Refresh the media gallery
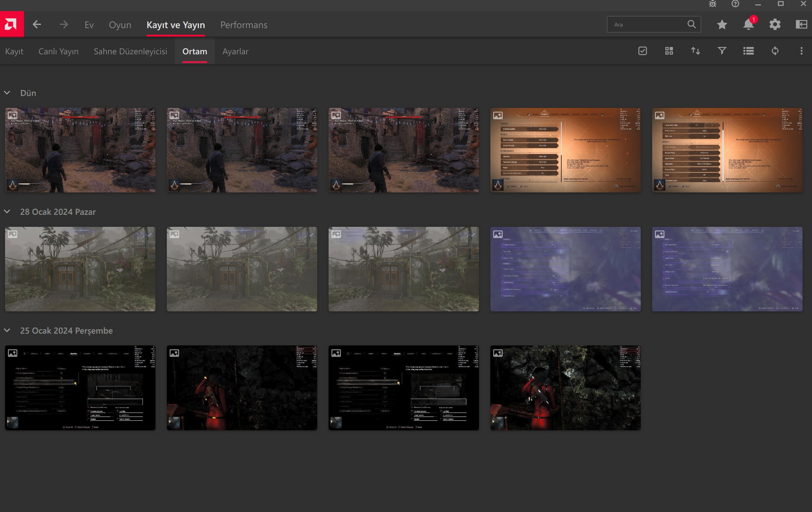The height and width of the screenshot is (512, 812). tap(775, 51)
